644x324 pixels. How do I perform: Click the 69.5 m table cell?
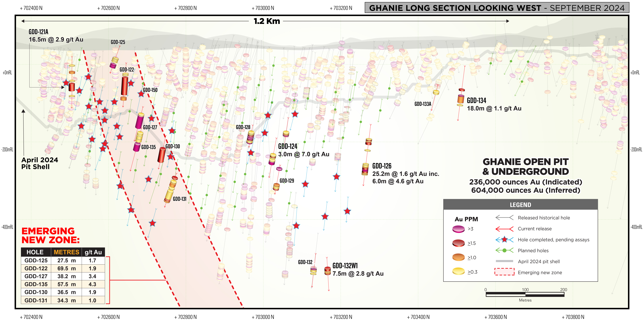point(67,268)
